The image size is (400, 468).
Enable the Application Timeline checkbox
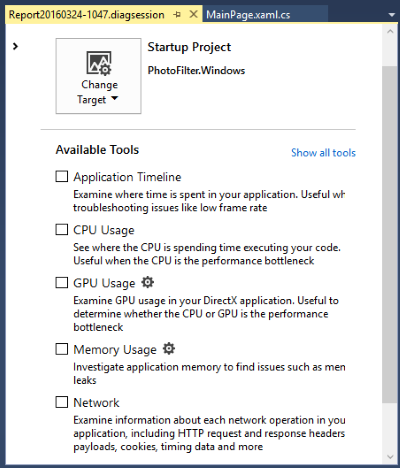point(62,176)
